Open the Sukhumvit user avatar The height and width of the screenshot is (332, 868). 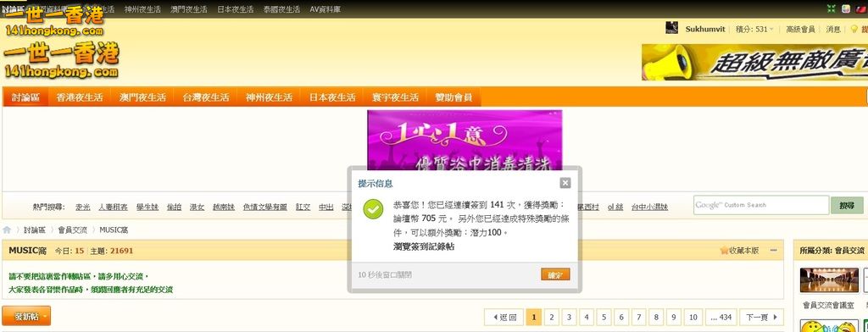(671, 28)
